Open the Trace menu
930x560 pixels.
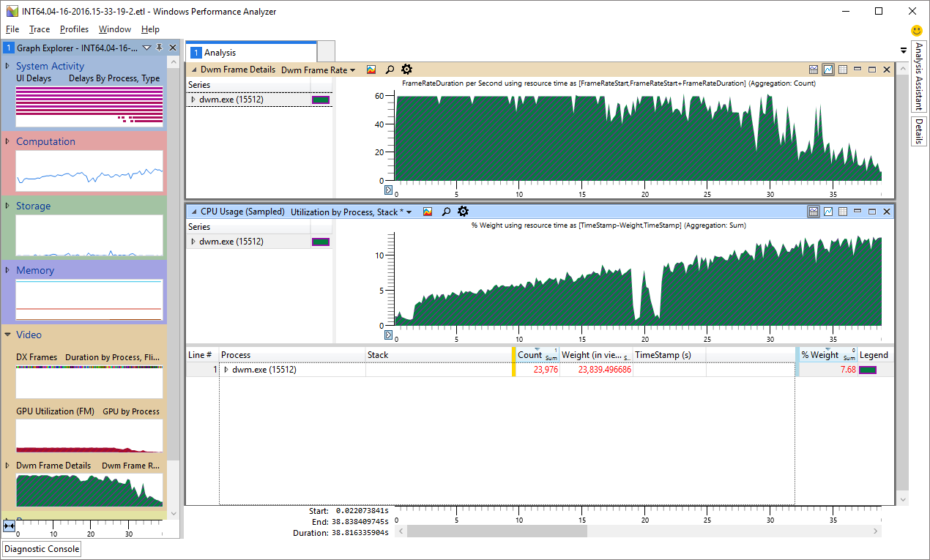[x=40, y=29]
